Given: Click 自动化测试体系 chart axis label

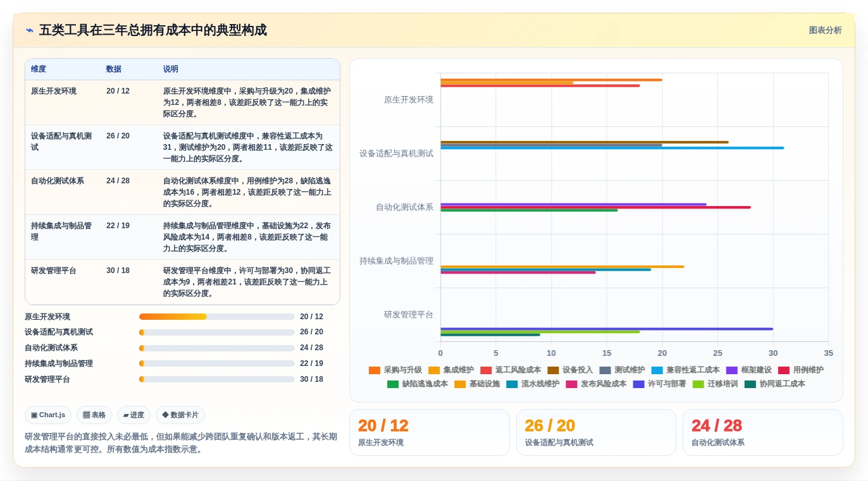Looking at the screenshot, I should point(405,207).
